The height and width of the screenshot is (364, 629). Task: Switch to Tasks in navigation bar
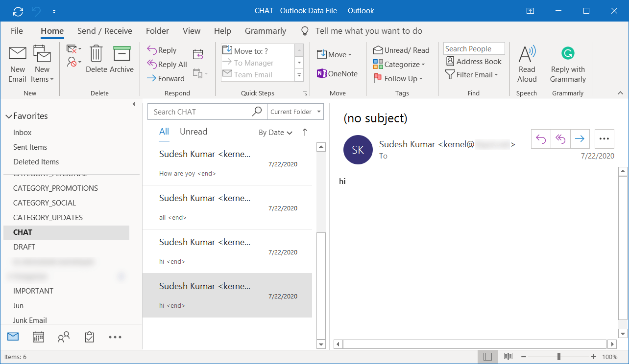(x=89, y=337)
